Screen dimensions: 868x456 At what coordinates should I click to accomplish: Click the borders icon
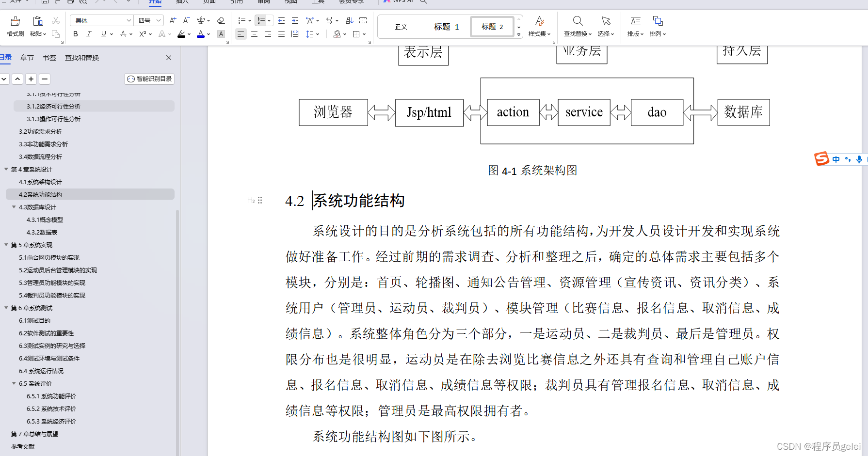click(356, 34)
